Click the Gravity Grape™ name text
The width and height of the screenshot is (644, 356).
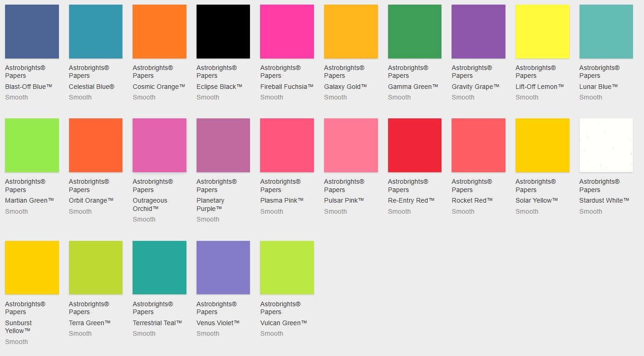pyautogui.click(x=476, y=87)
